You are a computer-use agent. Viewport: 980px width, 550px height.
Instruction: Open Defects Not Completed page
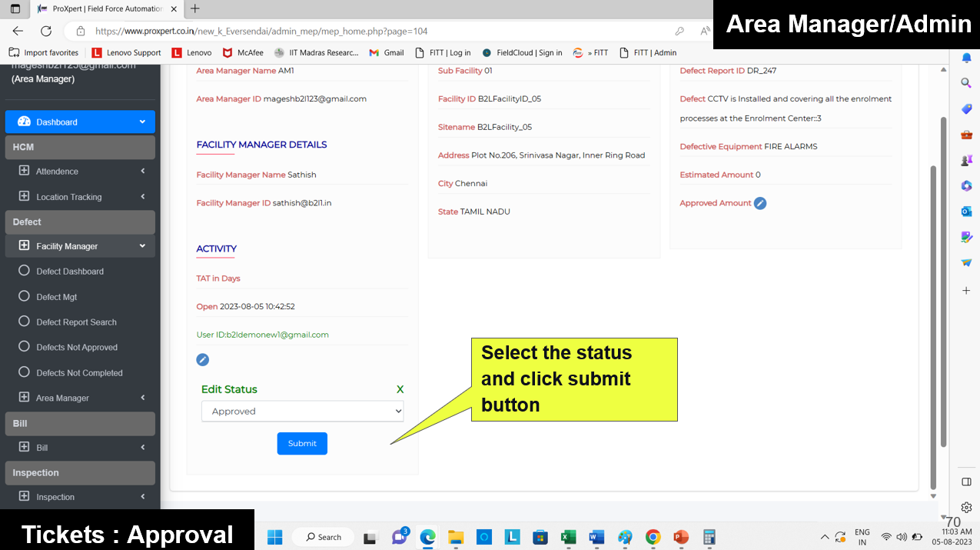coord(79,373)
